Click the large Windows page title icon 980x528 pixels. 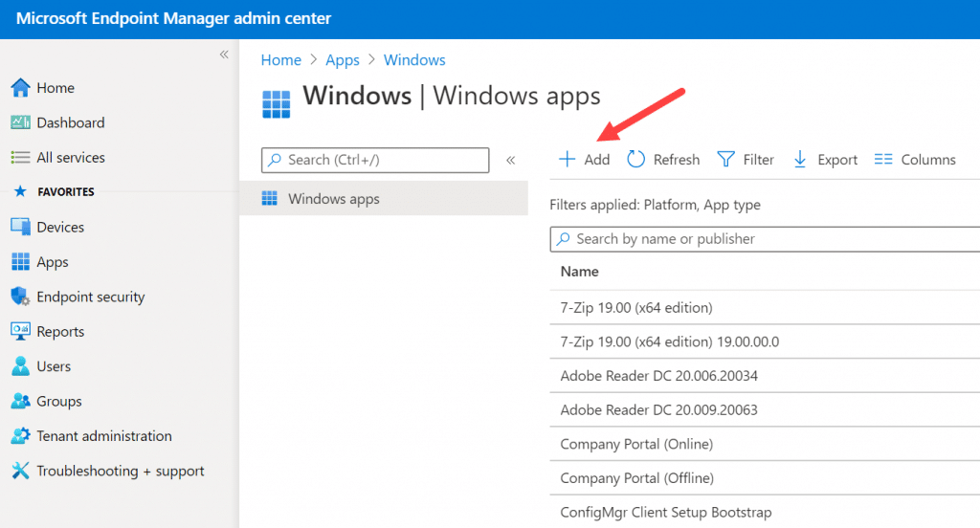pyautogui.click(x=276, y=103)
